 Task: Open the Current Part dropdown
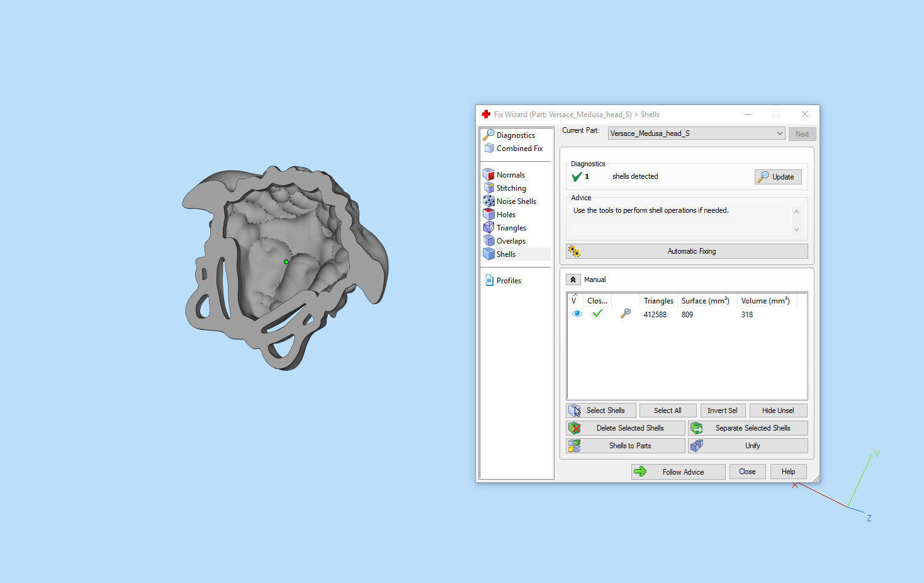[x=696, y=133]
